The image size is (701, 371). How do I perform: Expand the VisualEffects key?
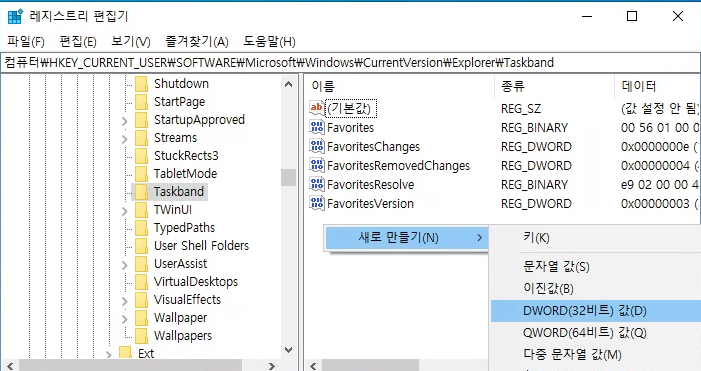click(125, 300)
